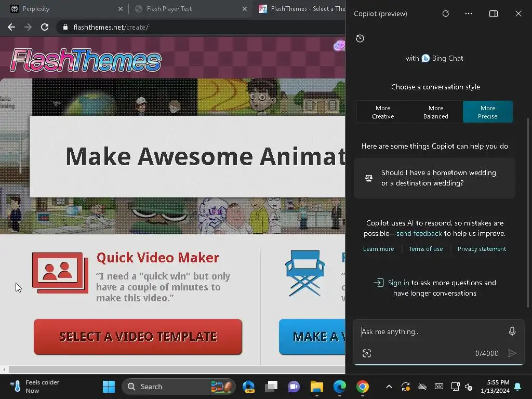Open File Explorer from taskbar
This screenshot has height=399, width=532.
point(317,387)
